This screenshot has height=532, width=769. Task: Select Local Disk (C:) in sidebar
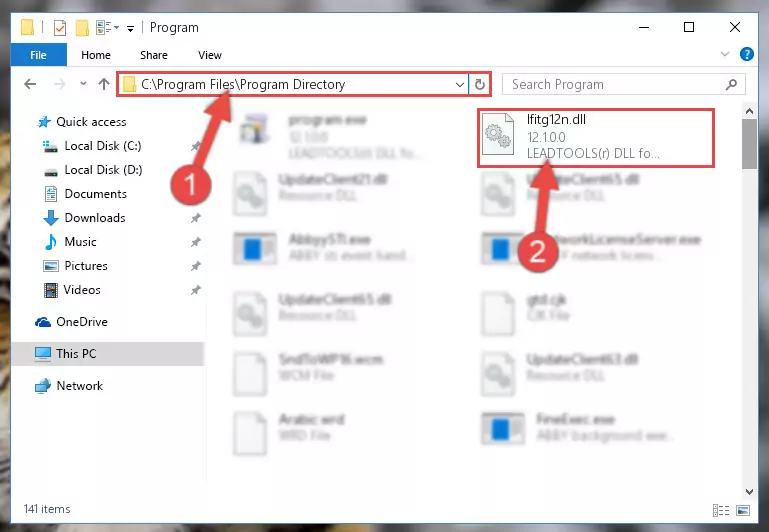(x=103, y=146)
